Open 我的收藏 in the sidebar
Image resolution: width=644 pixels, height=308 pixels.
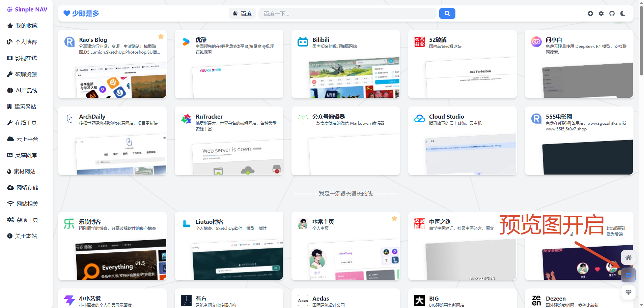[x=23, y=26]
